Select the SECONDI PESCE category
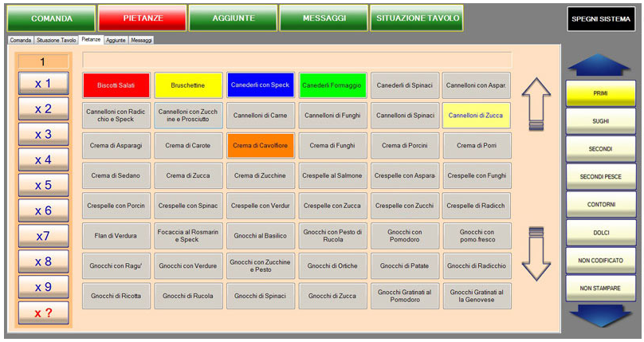This screenshot has height=342, width=644. coord(600,177)
